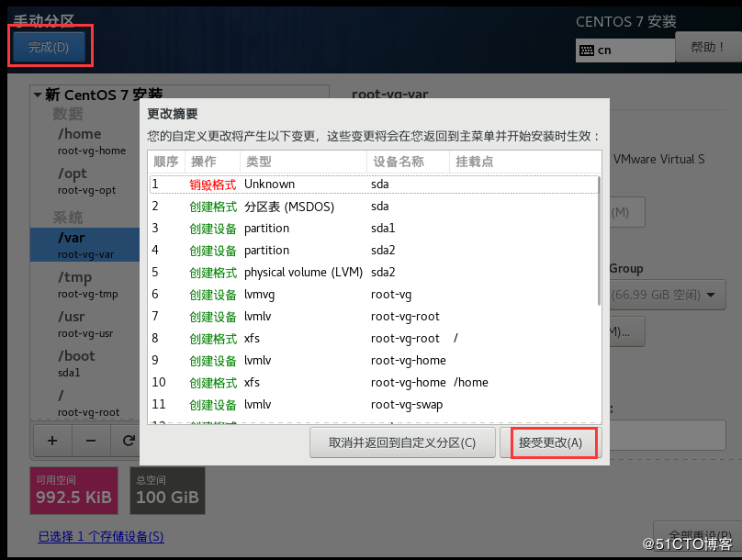Select the /tmp root-vg-tmp partition
Viewport: 742px width, 560px height.
click(x=85, y=285)
